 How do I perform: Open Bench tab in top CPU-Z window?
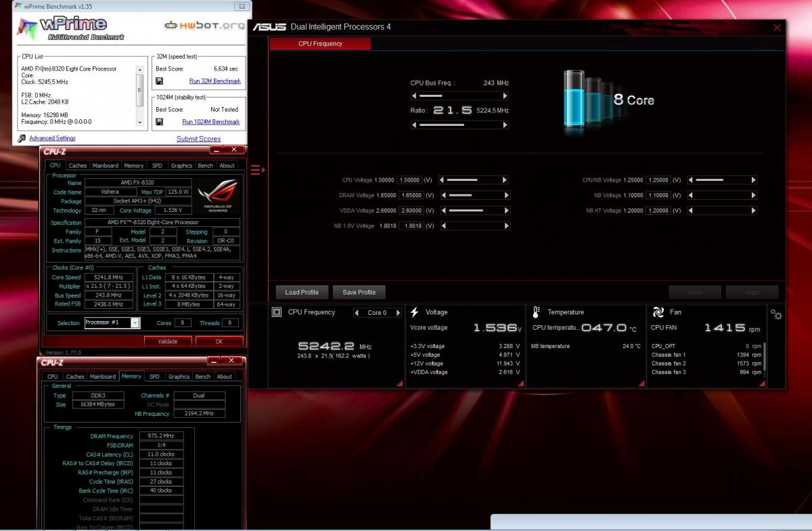click(x=206, y=165)
